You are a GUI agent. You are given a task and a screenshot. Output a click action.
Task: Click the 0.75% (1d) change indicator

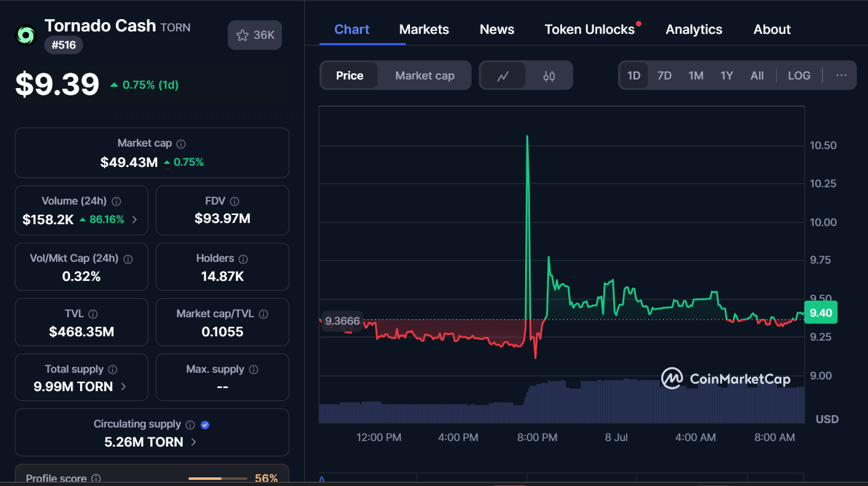pos(145,85)
